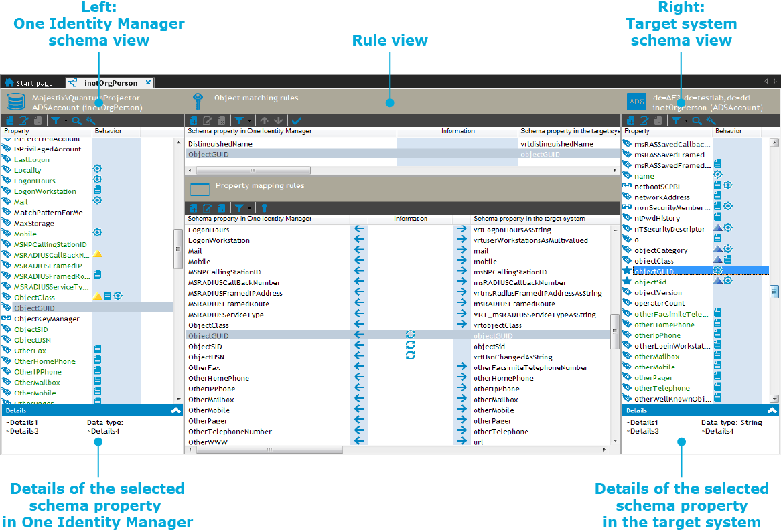The height and width of the screenshot is (532, 781).
Task: Click the edit icon in the property mapping rules toolbar
Action: coord(207,208)
